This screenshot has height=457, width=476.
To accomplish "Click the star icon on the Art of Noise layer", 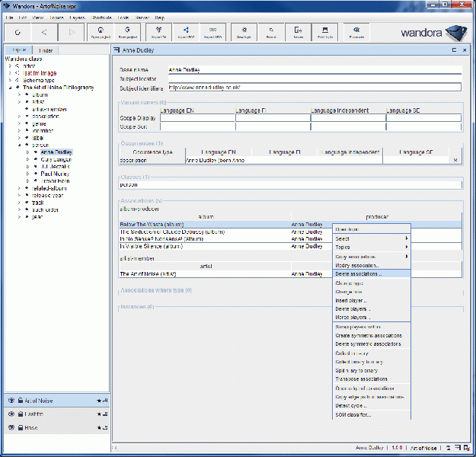I will pyautogui.click(x=98, y=400).
